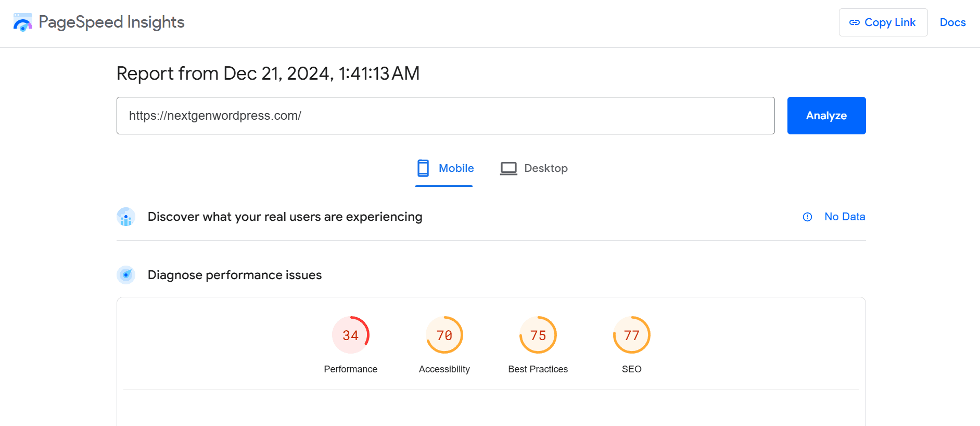Open the PageSpeed Insights title link
Screen dimensions: 980x426
[111, 22]
